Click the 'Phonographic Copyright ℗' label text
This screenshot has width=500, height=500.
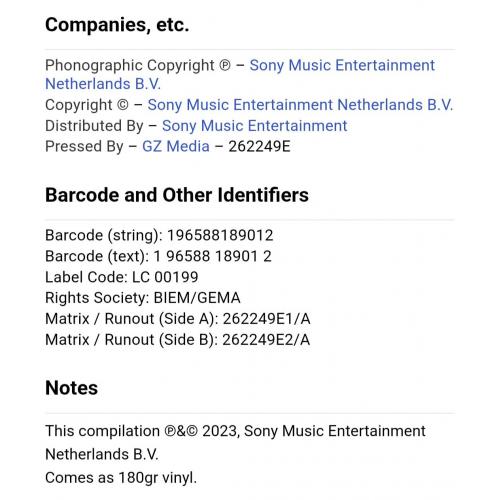pos(138,65)
